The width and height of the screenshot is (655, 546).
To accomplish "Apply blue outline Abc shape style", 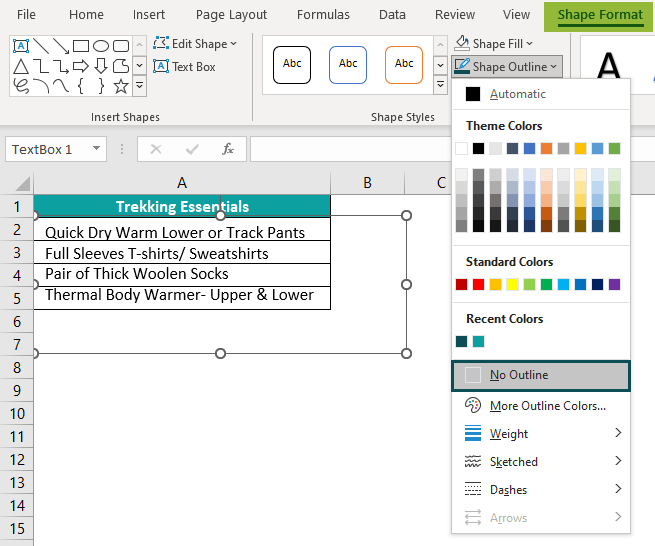I will 348,65.
